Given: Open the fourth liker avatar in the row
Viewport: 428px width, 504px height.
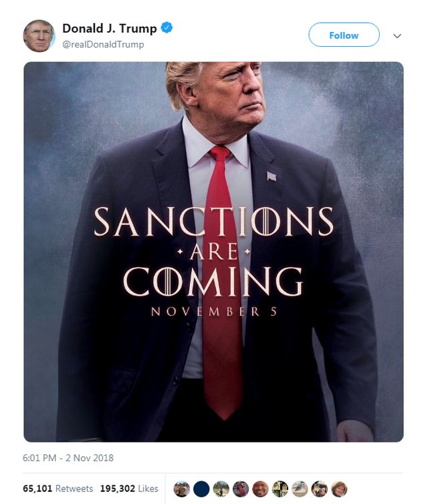Looking at the screenshot, I should [241, 489].
